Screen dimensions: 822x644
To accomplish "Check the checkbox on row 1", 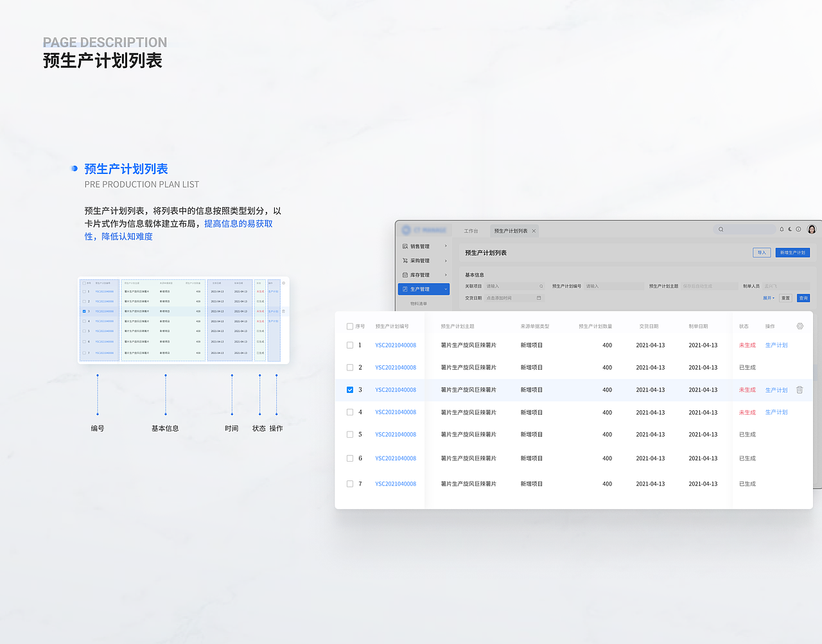I will (349, 345).
